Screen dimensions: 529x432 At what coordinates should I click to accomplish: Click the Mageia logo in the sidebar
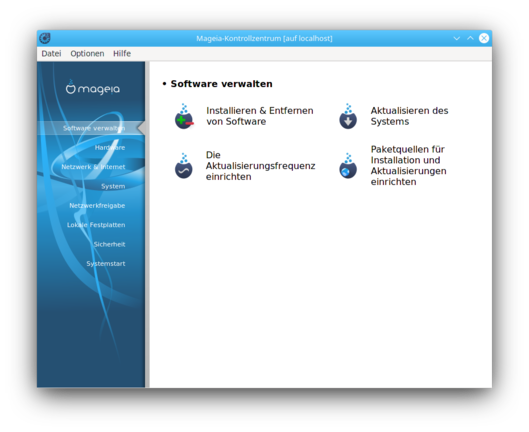(93, 88)
